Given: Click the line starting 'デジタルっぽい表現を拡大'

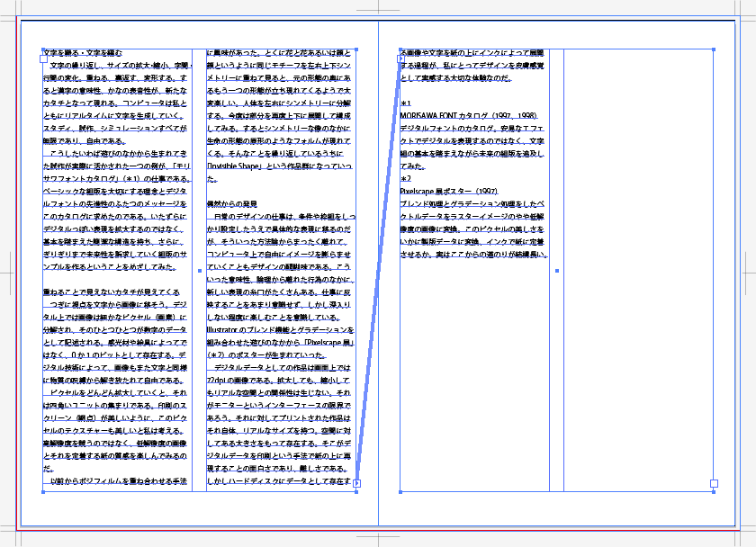Looking at the screenshot, I should 113,229.
